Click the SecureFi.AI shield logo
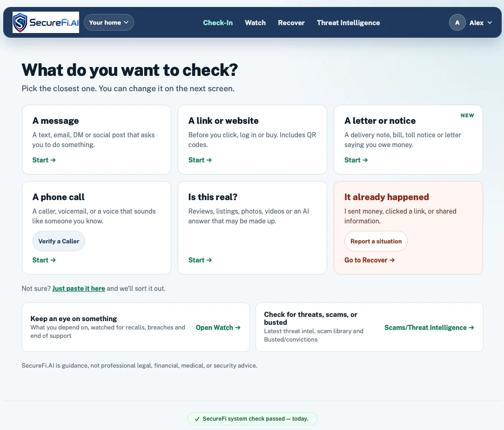 46,22
